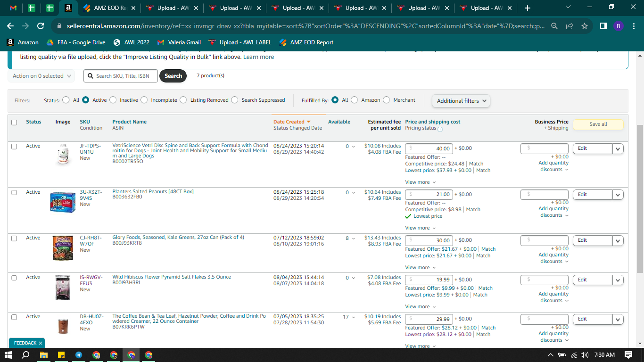Open the FBA - Google Drive bookmark

(76, 42)
